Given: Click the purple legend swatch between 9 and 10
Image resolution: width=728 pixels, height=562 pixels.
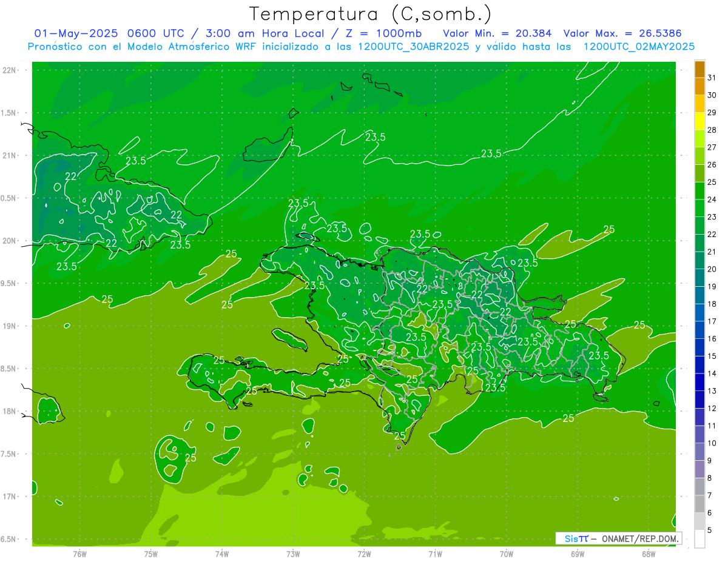Looking at the screenshot, I should tap(699, 452).
